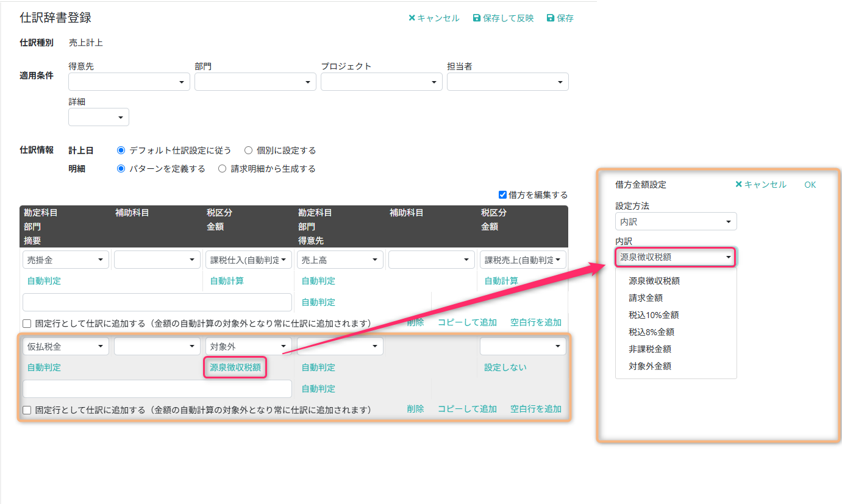The height and width of the screenshot is (504, 842).
Task: Select 個別に設定する radio button
Action: [x=248, y=151]
